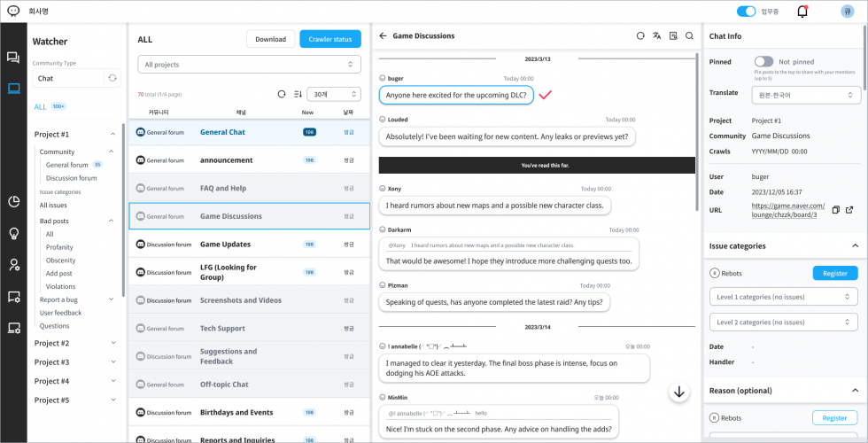
Task: Select All issues in sidebar
Action: (x=53, y=205)
